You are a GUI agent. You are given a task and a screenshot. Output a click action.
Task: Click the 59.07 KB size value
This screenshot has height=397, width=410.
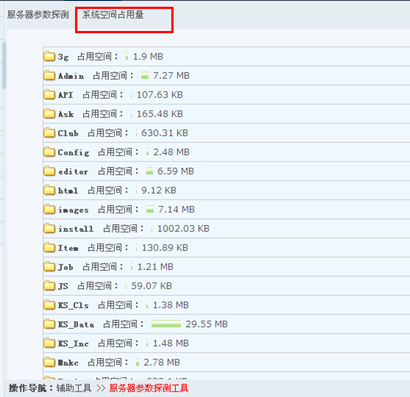(x=151, y=286)
